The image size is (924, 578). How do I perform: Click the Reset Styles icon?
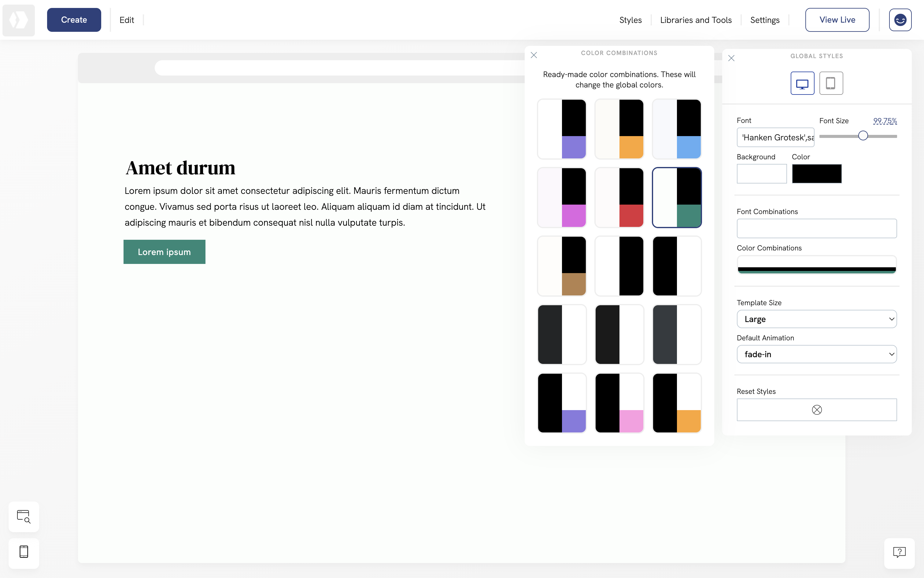click(817, 409)
